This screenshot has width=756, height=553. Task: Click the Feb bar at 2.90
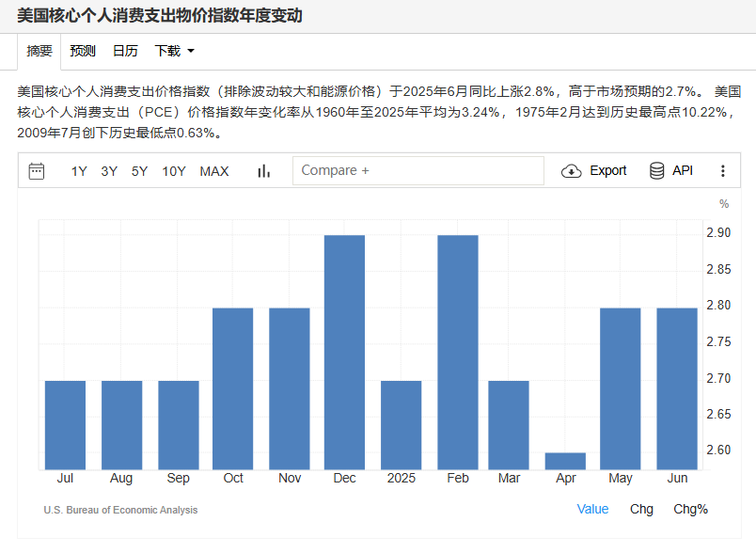pyautogui.click(x=458, y=353)
